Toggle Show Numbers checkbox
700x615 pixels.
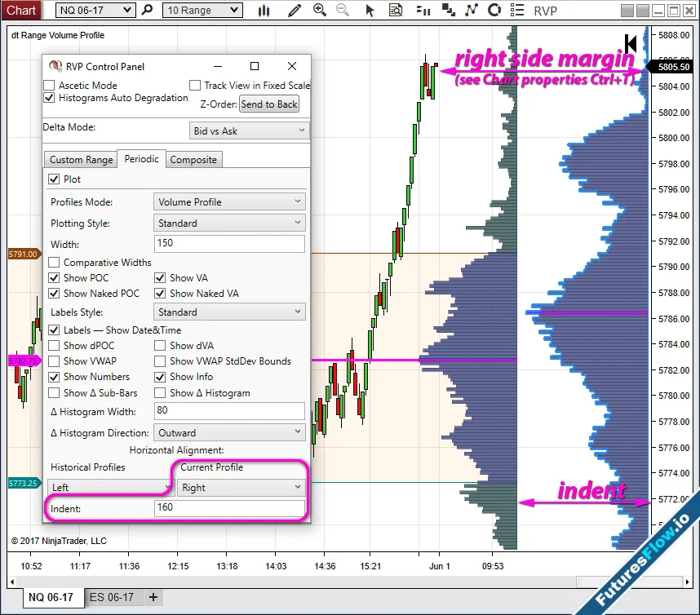(x=54, y=377)
